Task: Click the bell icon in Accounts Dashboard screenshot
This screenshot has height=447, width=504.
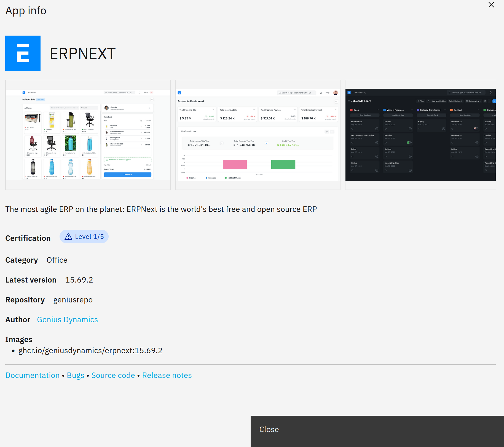Action: point(321,93)
